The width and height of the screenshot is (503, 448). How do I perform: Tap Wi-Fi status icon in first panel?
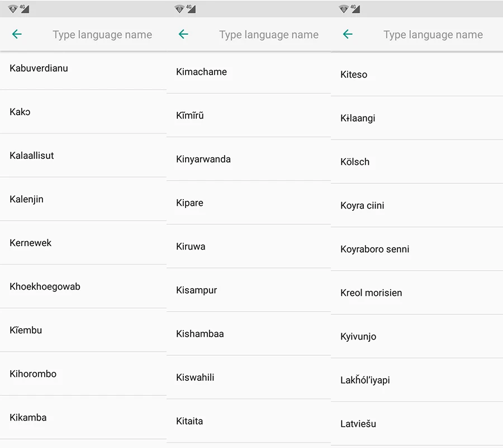click(x=13, y=9)
